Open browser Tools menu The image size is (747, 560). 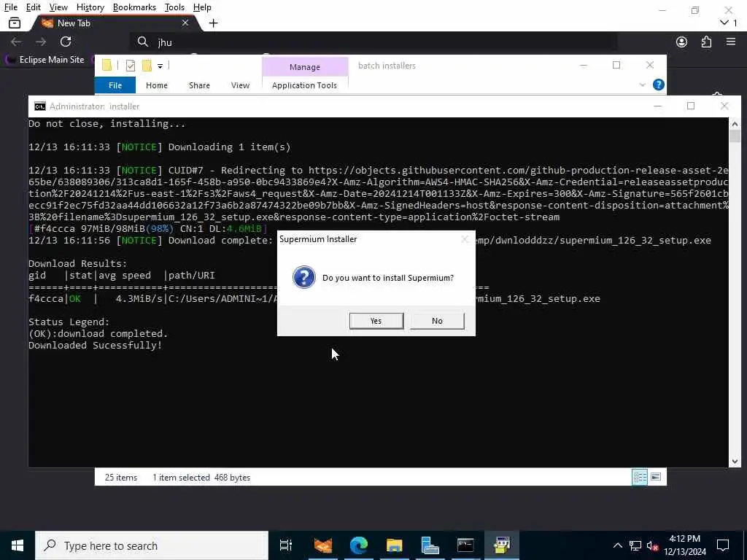(x=174, y=7)
